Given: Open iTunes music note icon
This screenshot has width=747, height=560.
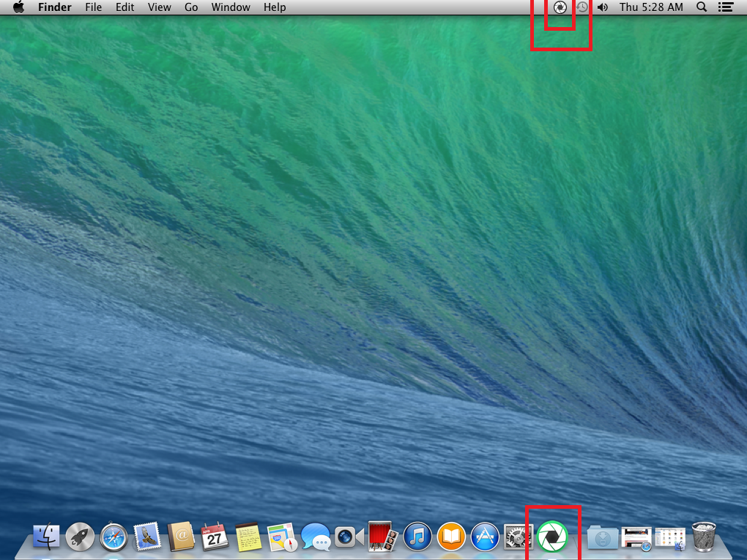Looking at the screenshot, I should pyautogui.click(x=417, y=537).
